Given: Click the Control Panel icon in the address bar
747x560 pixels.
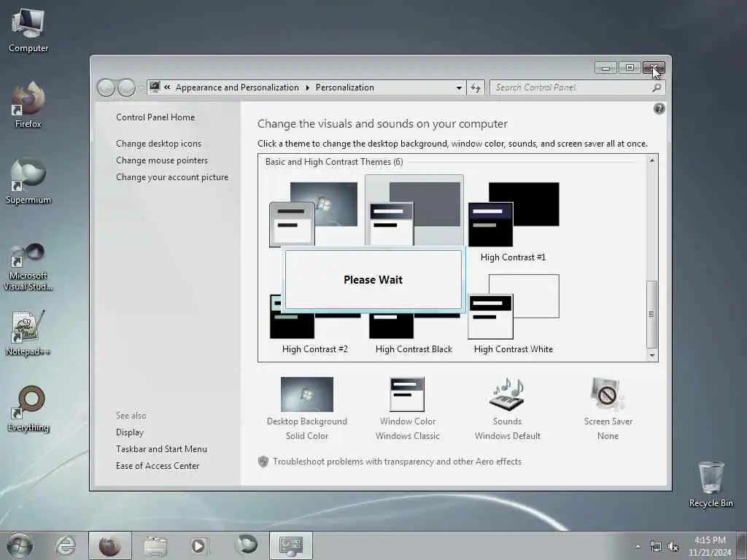Looking at the screenshot, I should pos(155,87).
